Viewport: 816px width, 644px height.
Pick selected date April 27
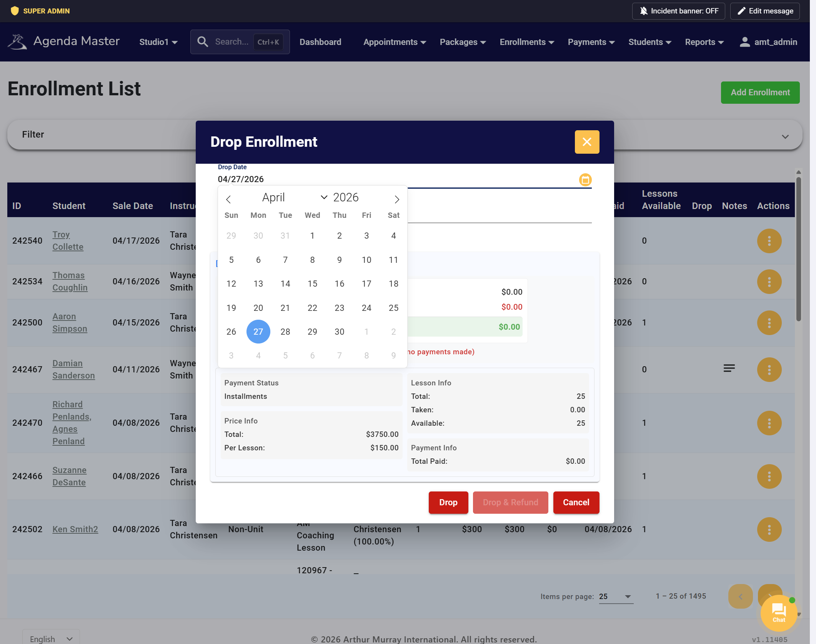pyautogui.click(x=258, y=332)
